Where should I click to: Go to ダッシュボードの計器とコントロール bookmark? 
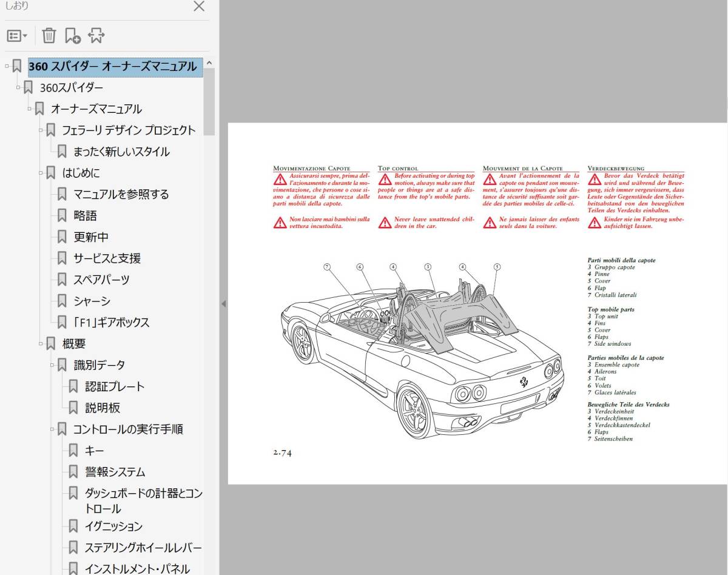144,501
